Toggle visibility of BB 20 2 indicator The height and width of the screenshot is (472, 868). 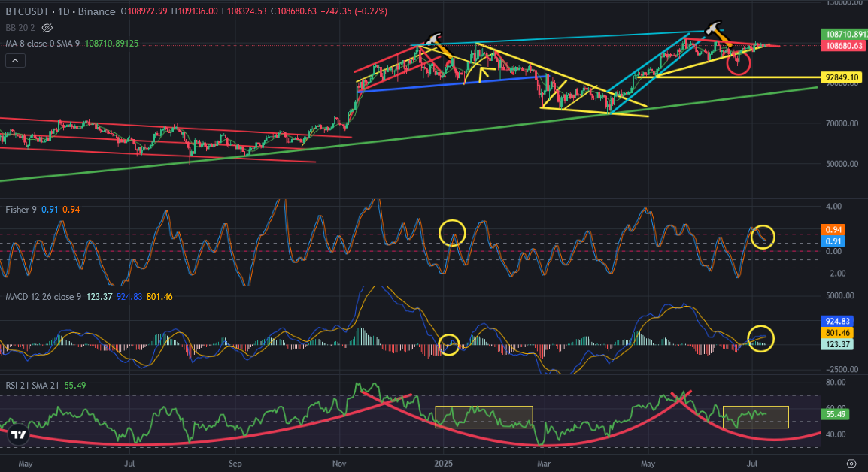[47, 28]
